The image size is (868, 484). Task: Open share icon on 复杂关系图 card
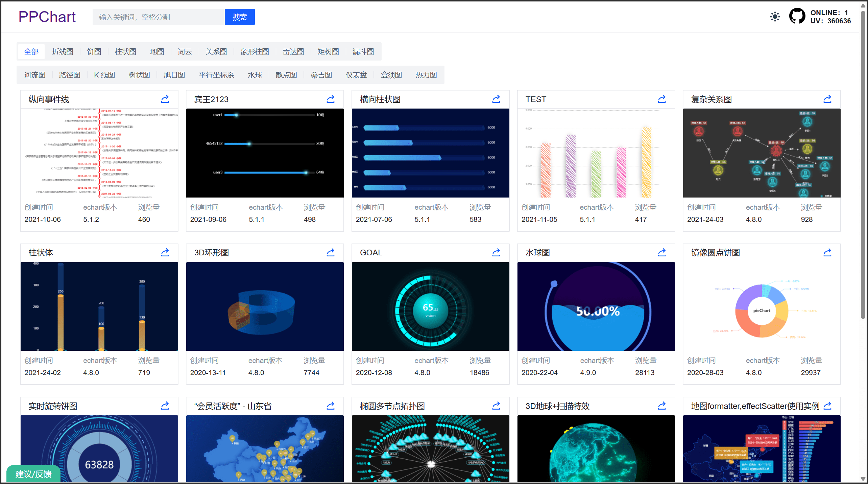click(x=827, y=99)
